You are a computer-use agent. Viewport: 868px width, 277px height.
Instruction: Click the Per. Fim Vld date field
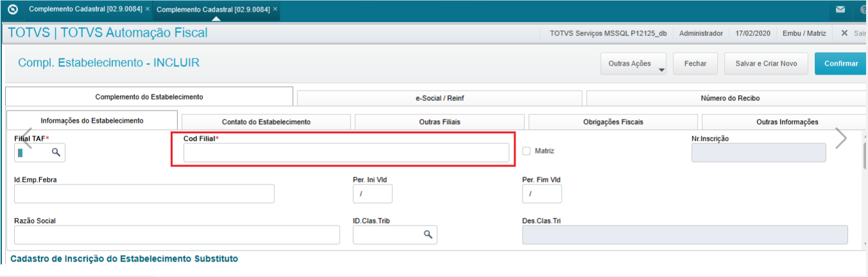(x=542, y=193)
